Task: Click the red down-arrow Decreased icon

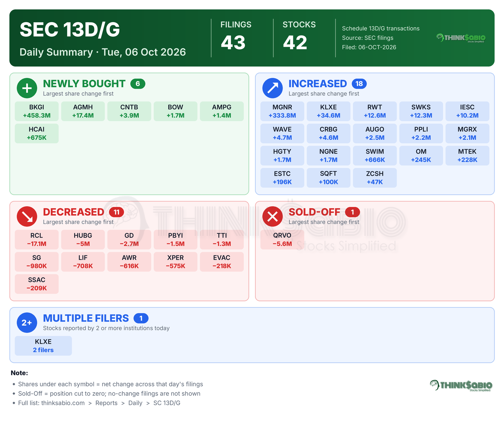Action: tap(27, 216)
